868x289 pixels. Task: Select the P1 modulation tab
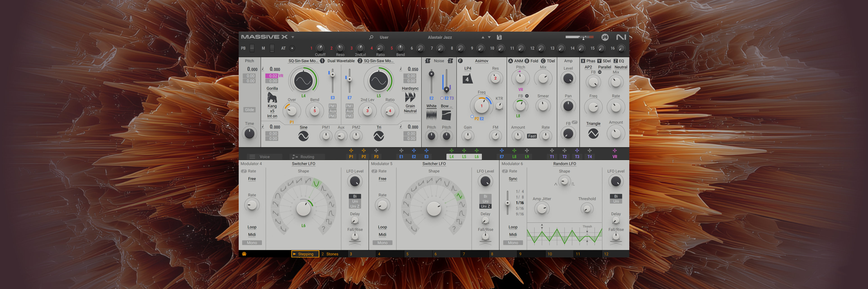[351, 157]
